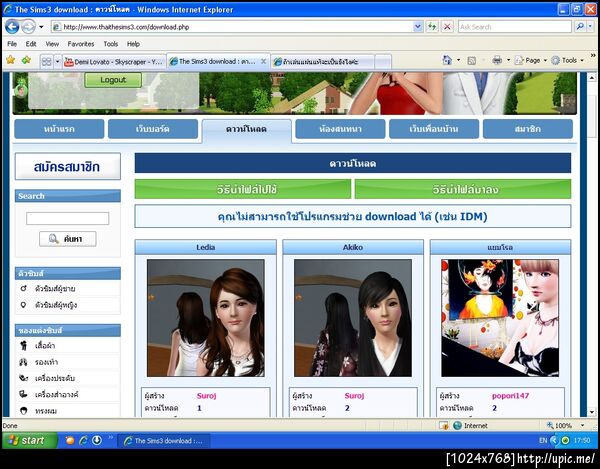The image size is (600, 469).
Task: Open the Page menu in command bar
Action: [x=530, y=60]
